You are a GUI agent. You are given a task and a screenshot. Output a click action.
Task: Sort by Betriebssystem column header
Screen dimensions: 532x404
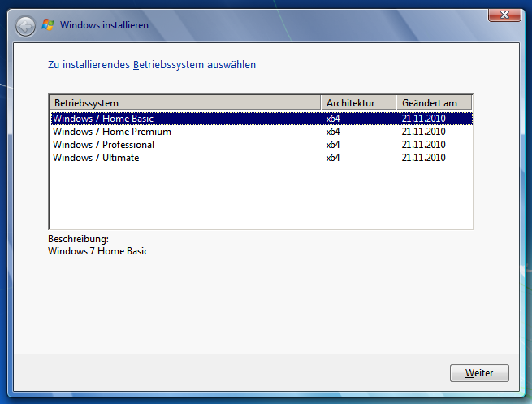click(185, 103)
